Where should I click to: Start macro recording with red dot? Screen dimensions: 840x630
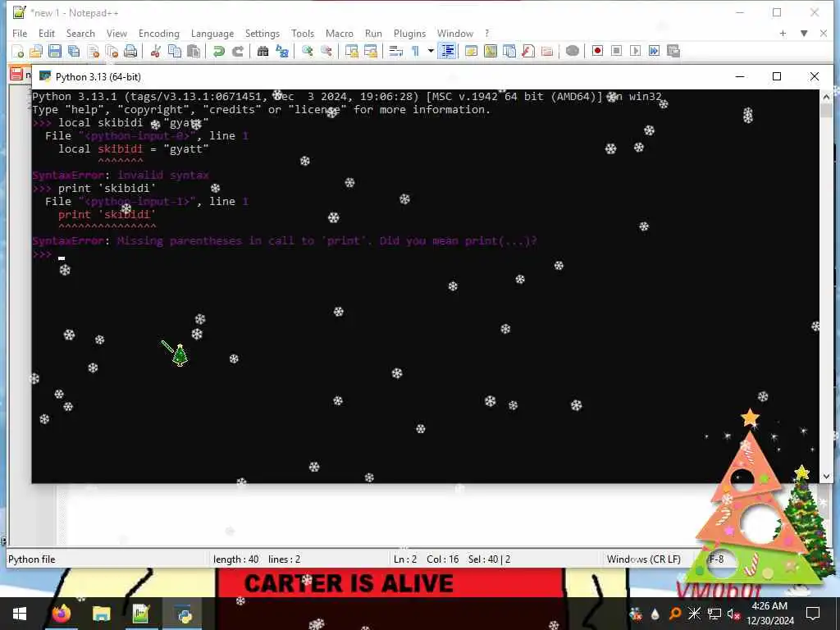click(597, 51)
